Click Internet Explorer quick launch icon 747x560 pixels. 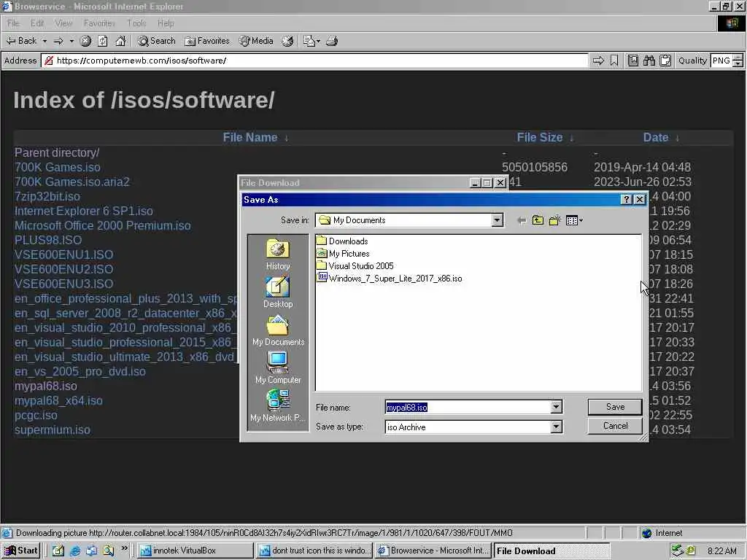tap(75, 551)
